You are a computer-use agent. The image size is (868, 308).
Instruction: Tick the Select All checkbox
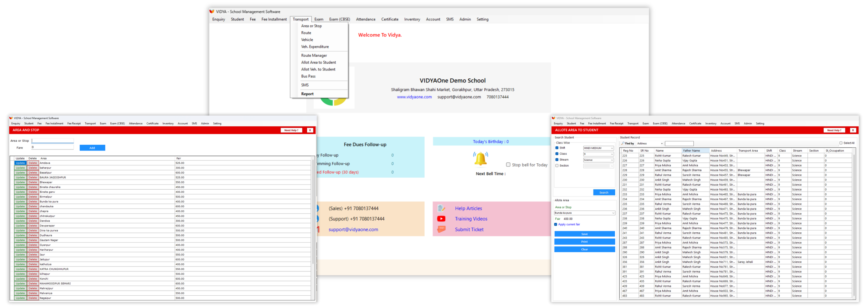[x=841, y=143]
